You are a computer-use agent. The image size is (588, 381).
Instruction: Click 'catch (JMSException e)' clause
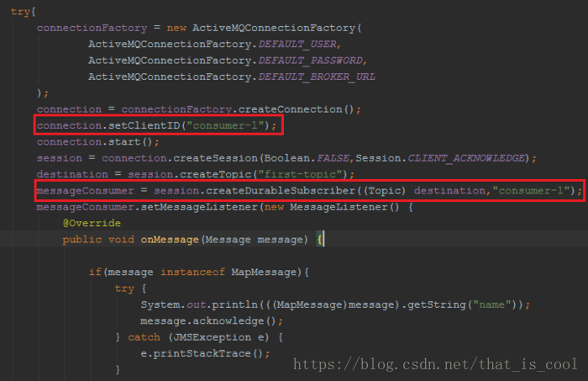(198, 337)
